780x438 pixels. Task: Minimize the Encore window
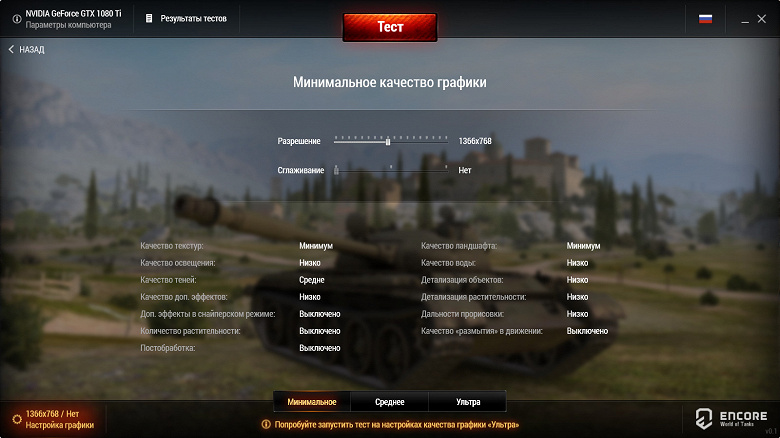pyautogui.click(x=745, y=19)
